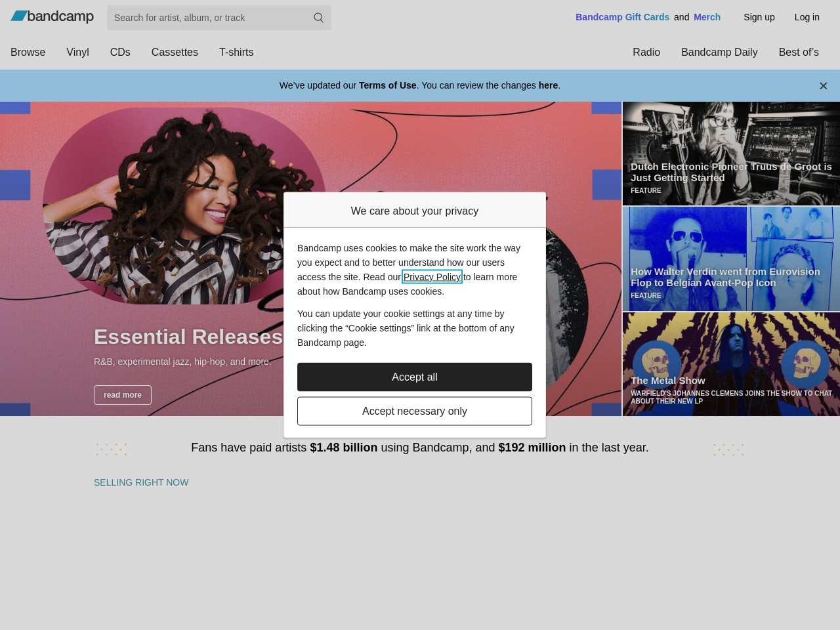840x630 pixels.
Task: Accept all cookies
Action: coord(415,377)
